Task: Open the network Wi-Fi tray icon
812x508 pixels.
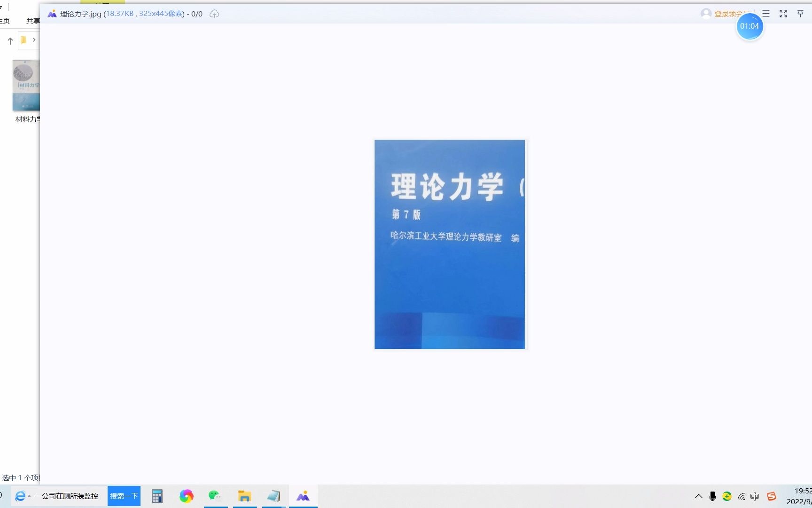Action: (x=741, y=496)
